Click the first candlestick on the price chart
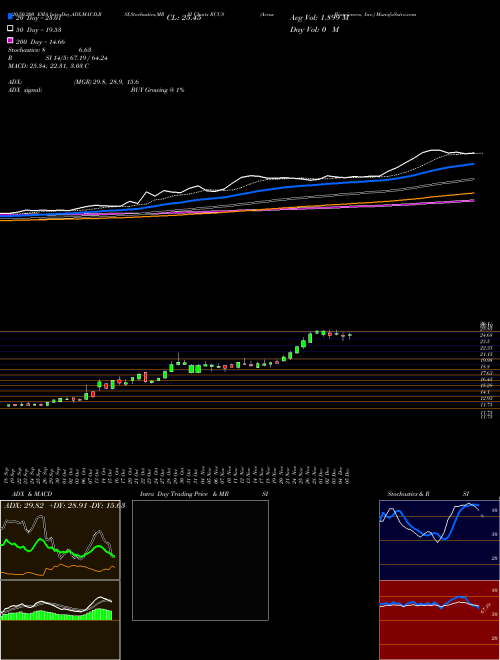500x660 pixels. click(8, 405)
